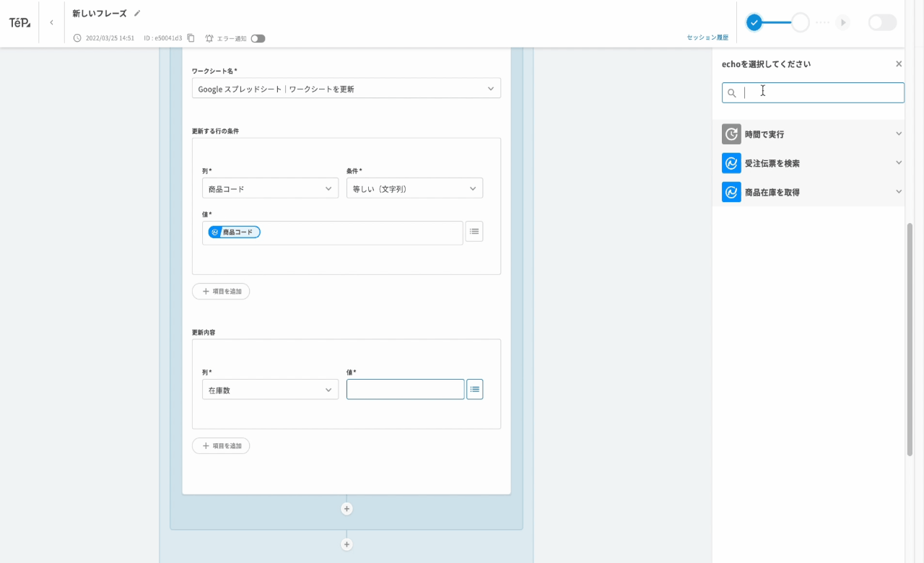This screenshot has height=563, width=924.
Task: Expand the 受注伝票を検索 echo item
Action: (812, 163)
